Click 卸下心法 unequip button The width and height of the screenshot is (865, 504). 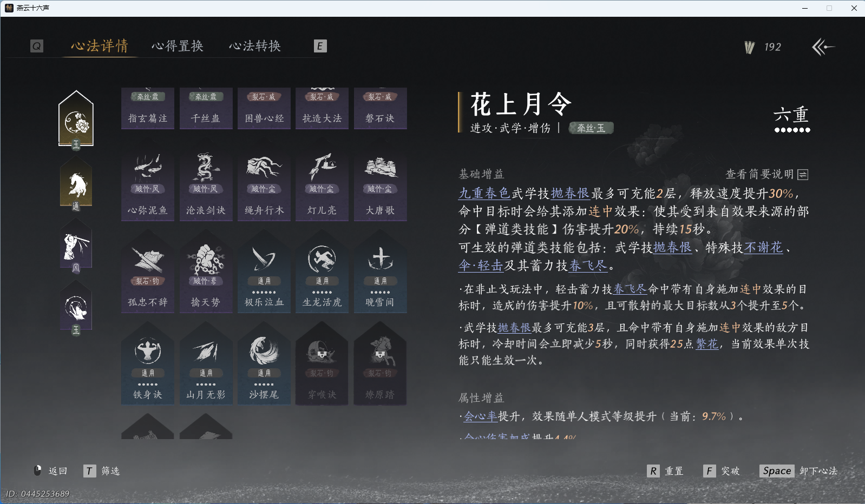pyautogui.click(x=798, y=471)
